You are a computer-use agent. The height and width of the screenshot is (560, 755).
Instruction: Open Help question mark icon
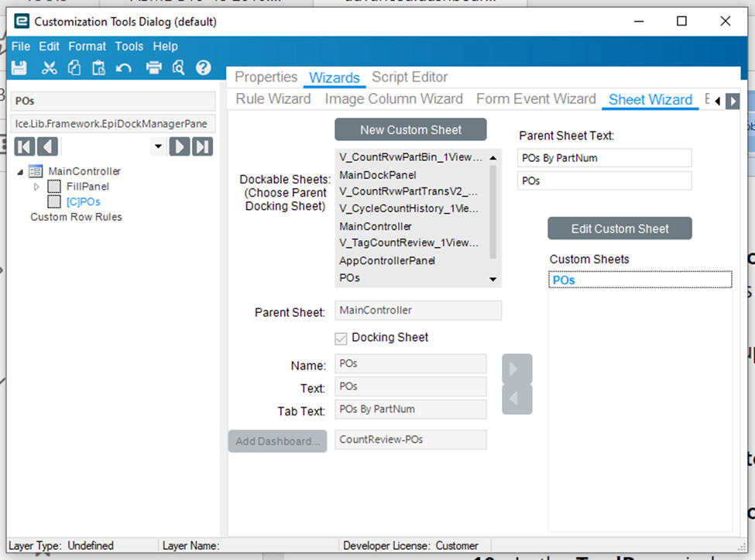203,67
